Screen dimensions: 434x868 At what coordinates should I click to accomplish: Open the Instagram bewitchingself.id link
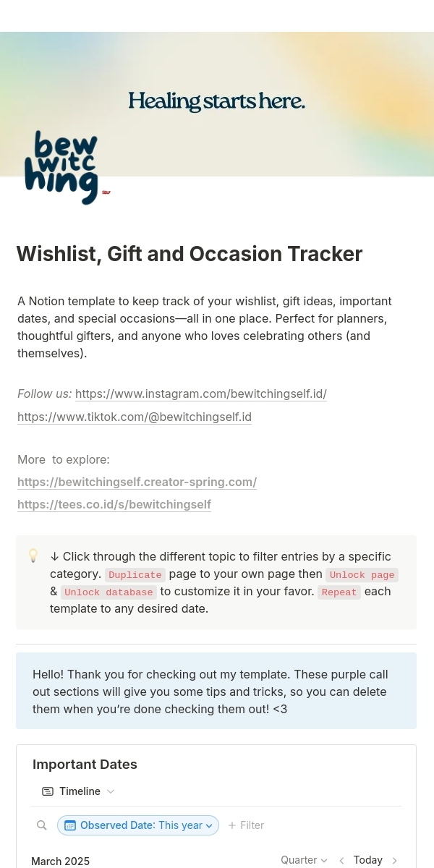click(201, 393)
